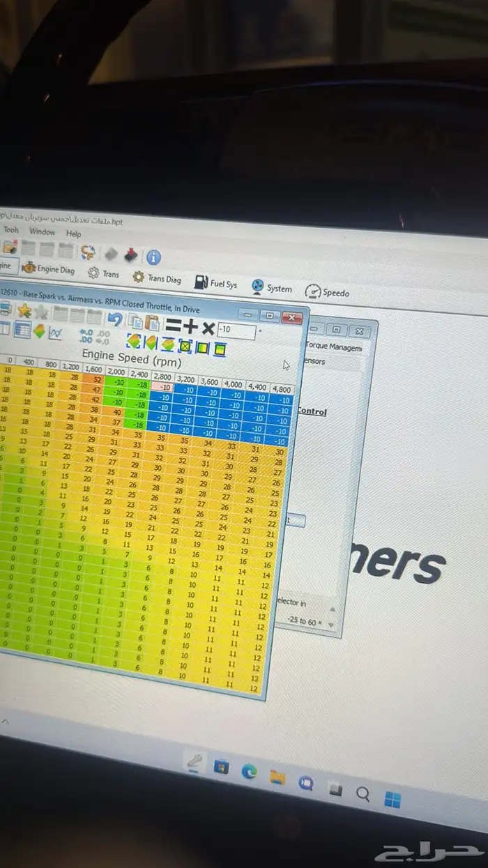Switch to the Engine Diag tab
Image resolution: width=488 pixels, height=868 pixels.
[x=49, y=268]
